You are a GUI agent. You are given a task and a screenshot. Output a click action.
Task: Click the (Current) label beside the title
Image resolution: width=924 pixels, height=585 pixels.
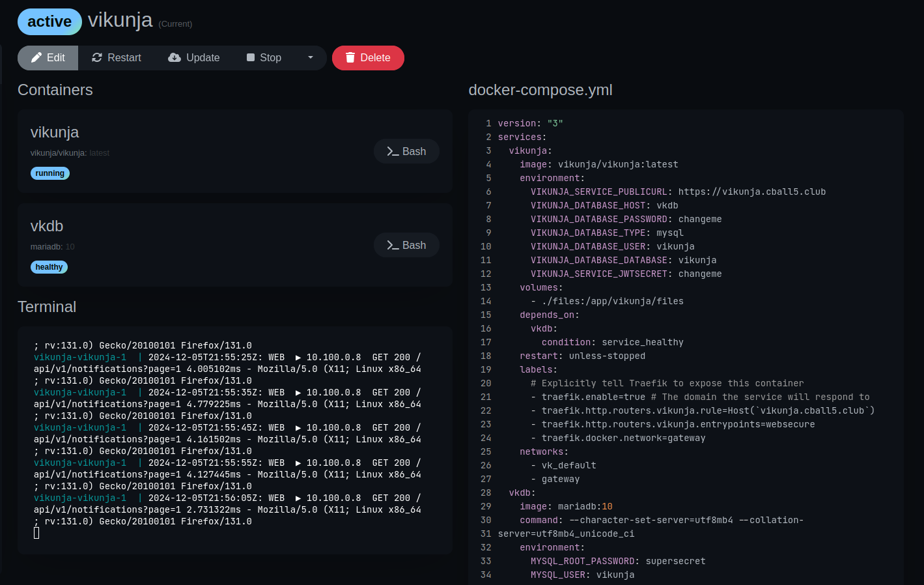175,24
